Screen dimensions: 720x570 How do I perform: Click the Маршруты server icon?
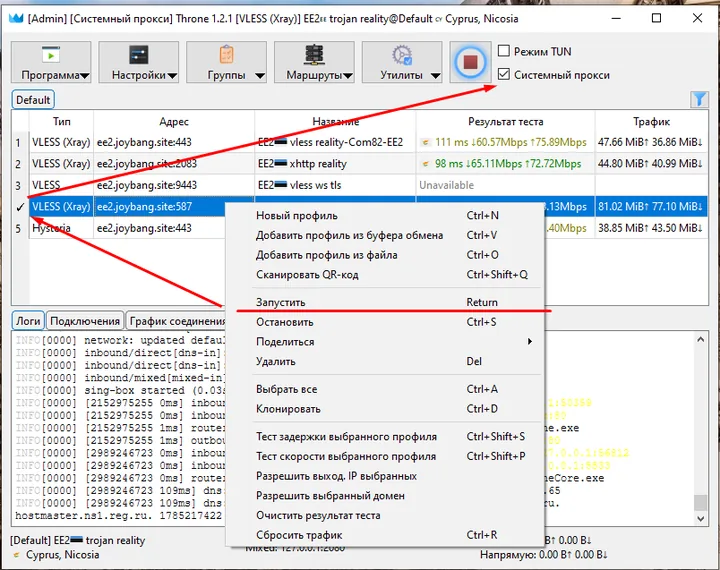(x=315, y=55)
